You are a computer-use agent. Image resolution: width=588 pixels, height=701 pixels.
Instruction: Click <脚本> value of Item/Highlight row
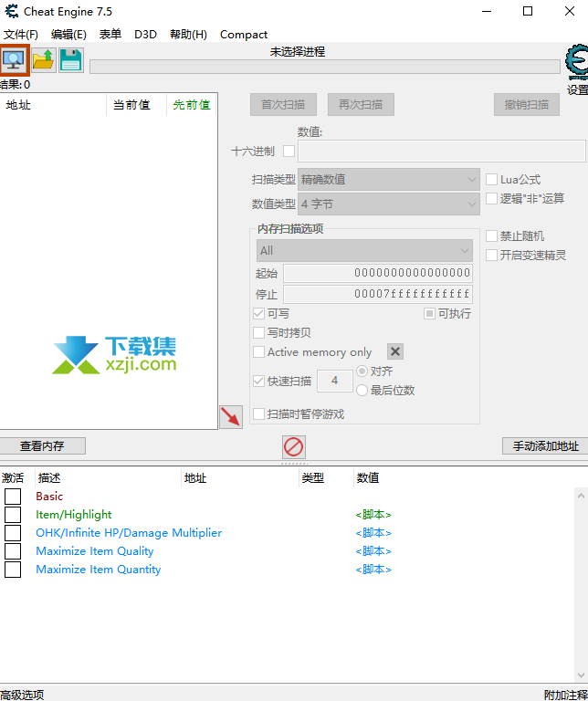tap(373, 515)
